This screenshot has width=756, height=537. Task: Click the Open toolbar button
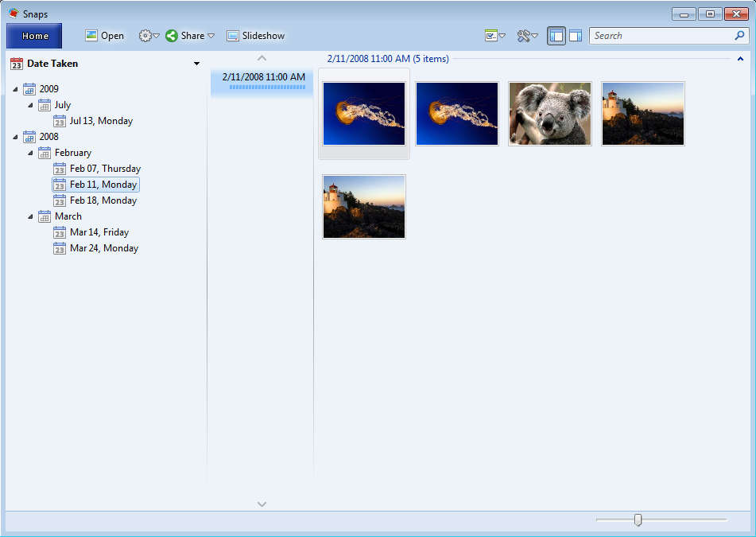pos(105,36)
